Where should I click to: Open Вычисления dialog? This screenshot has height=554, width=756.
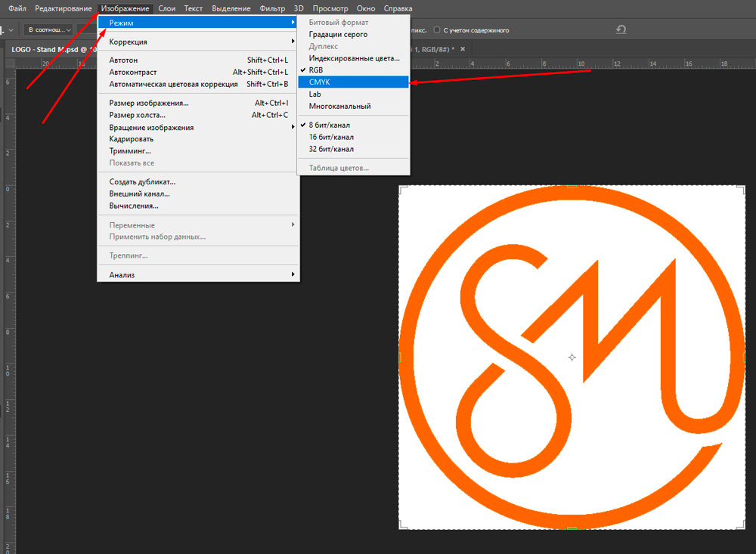198,206
